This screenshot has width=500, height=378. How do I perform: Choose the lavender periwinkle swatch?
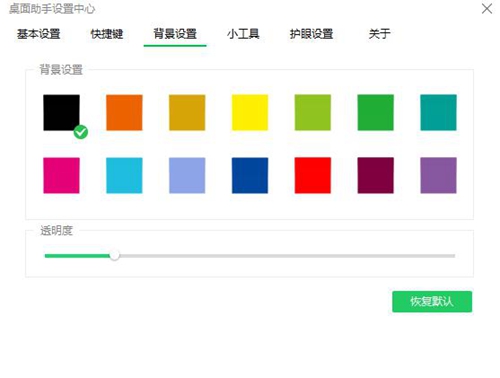187,176
